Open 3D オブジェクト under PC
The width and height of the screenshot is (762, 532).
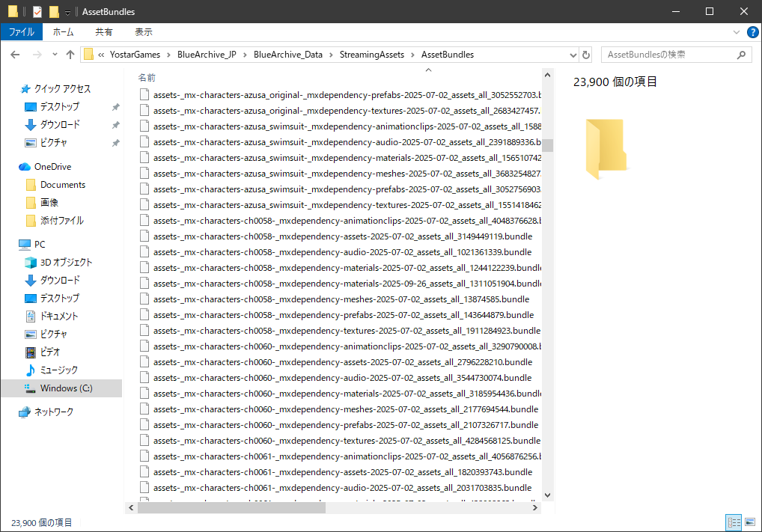click(x=66, y=262)
